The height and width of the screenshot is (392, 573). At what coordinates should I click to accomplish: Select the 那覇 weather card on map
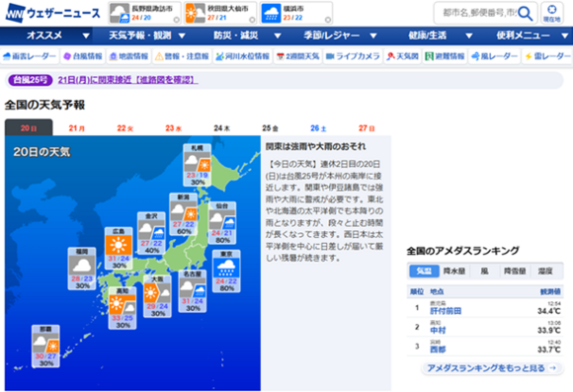click(45, 347)
